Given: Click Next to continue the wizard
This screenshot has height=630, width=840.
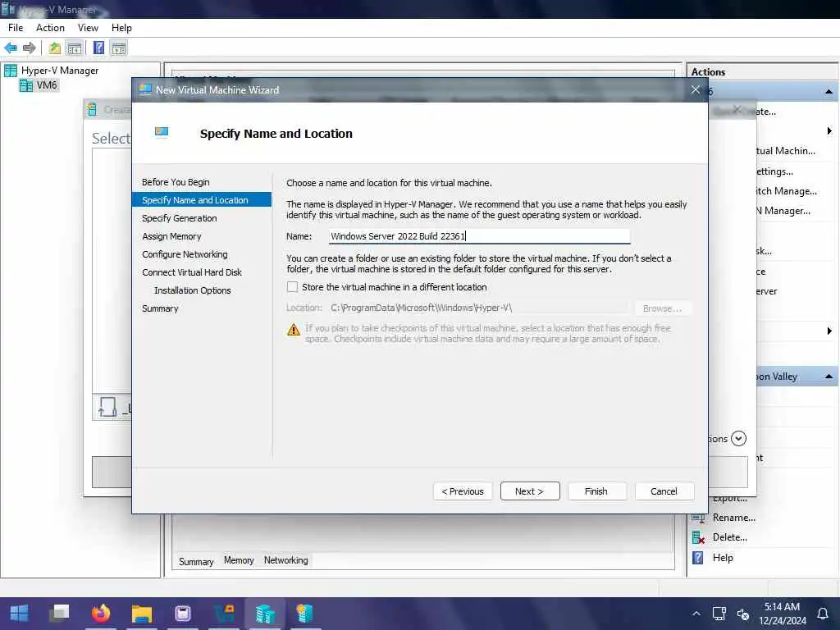Looking at the screenshot, I should pyautogui.click(x=530, y=491).
